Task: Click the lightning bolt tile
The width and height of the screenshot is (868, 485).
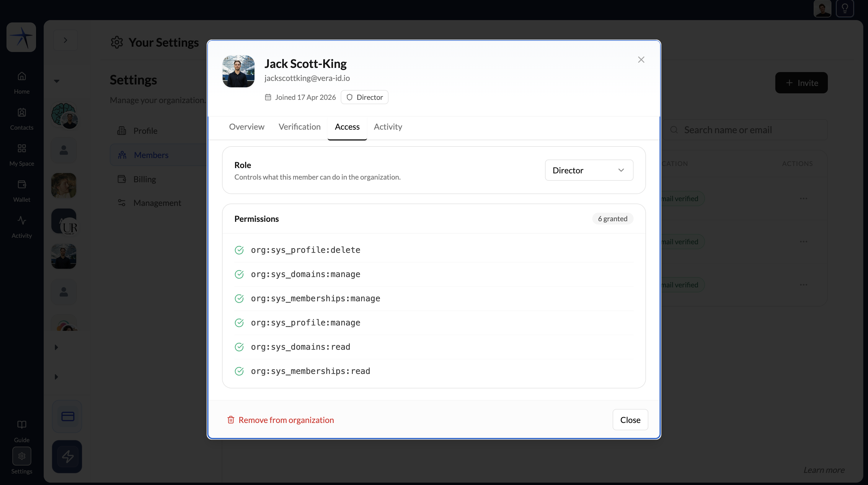Action: pos(67,456)
